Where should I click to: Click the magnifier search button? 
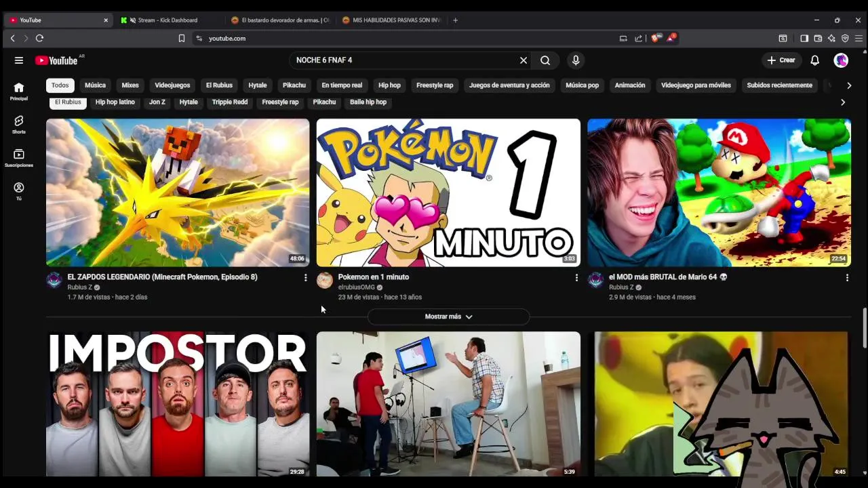[x=545, y=60]
